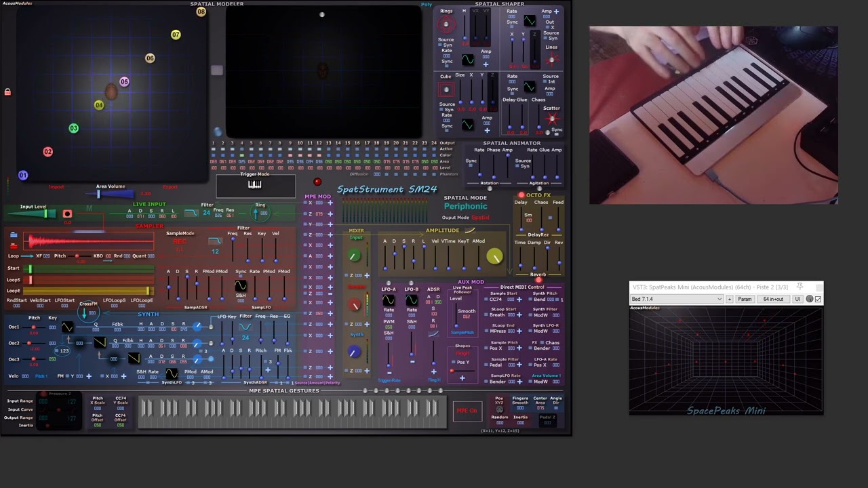Click the Import label below Spatial Modeler
Viewport: 868px width, 488px height.
coord(56,187)
